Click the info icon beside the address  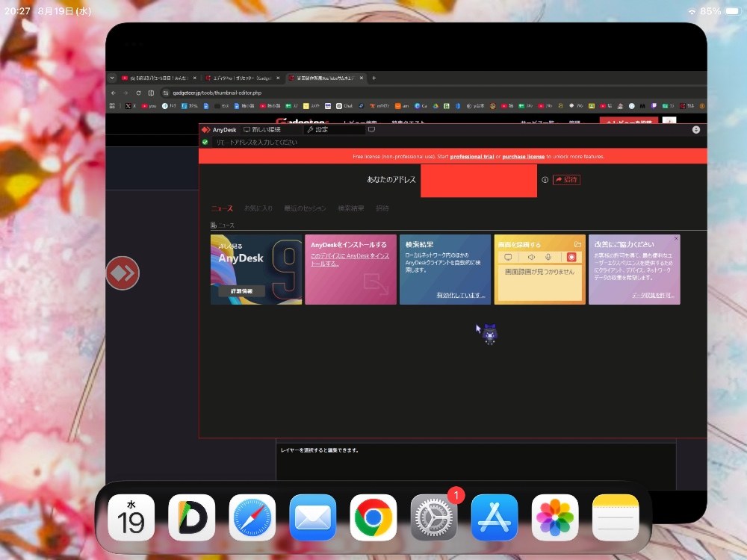pyautogui.click(x=545, y=179)
